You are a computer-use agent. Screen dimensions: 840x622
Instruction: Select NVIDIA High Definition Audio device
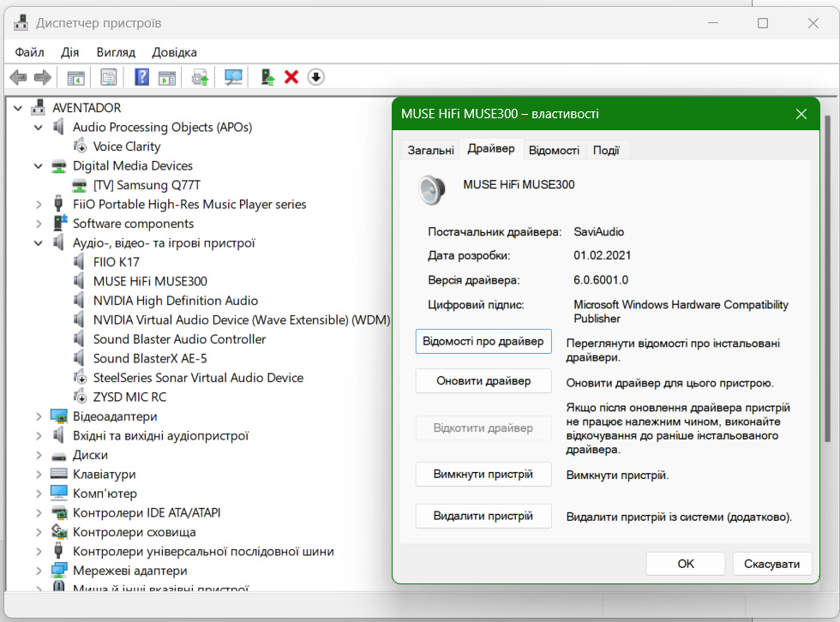[x=176, y=301]
